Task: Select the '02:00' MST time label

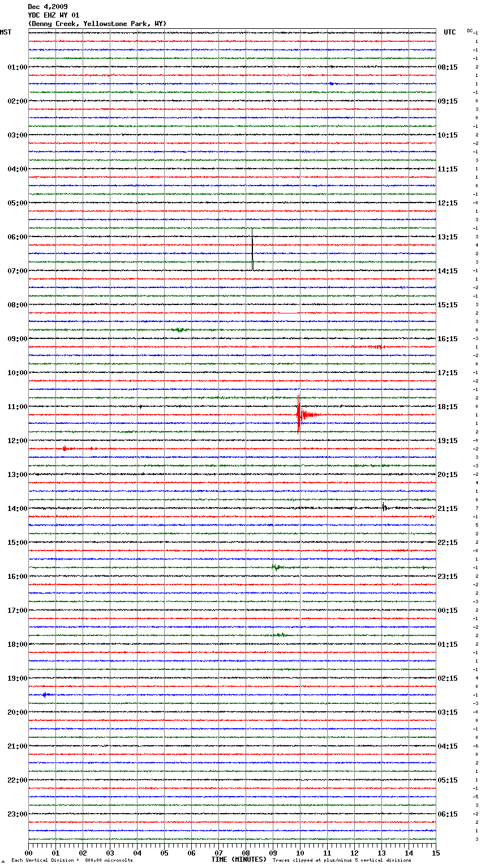Action: 18,101
